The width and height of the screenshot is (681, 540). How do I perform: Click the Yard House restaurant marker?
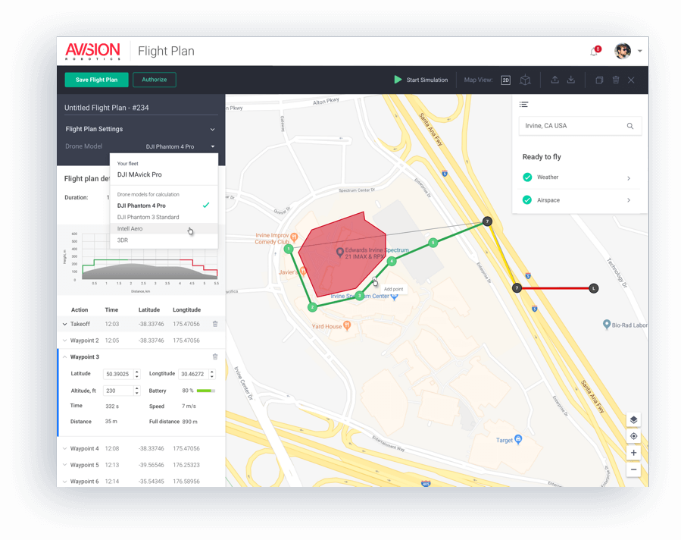tap(347, 325)
